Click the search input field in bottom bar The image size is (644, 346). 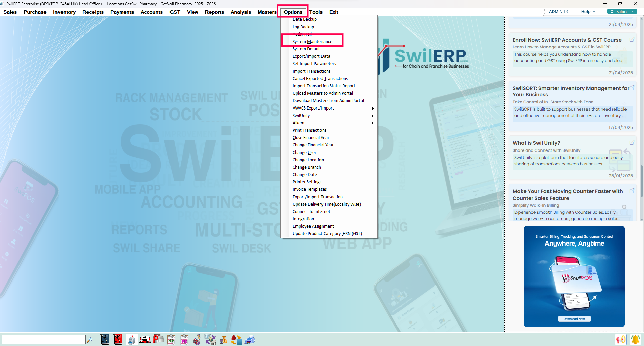(x=44, y=339)
